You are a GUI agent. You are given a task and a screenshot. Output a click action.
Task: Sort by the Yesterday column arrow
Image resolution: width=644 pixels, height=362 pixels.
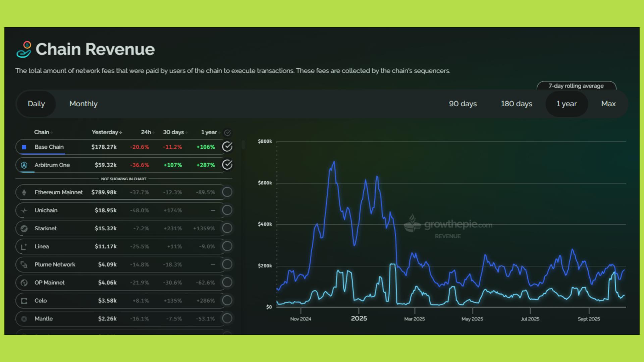click(120, 132)
